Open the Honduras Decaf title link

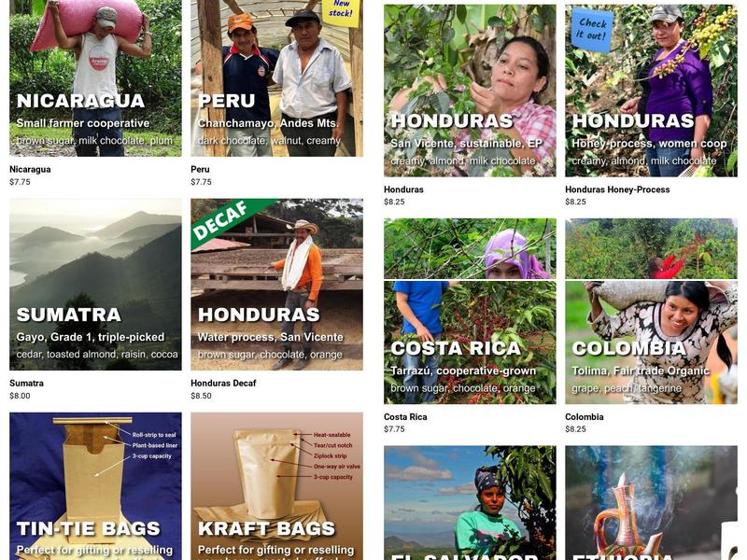pos(223,383)
